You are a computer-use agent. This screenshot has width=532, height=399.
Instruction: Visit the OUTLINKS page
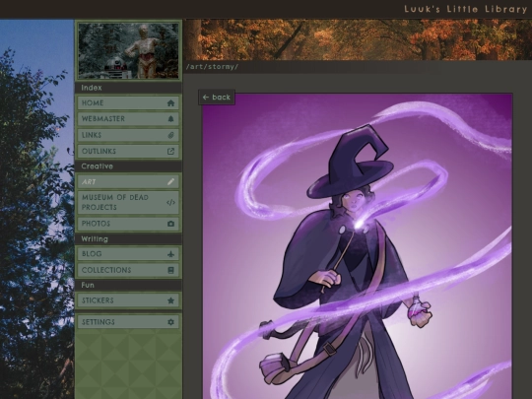tap(128, 152)
